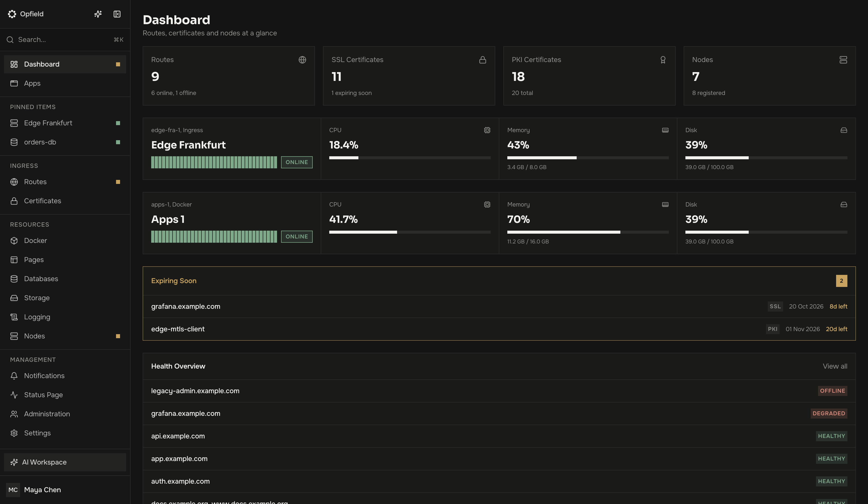Viewport: 868px width, 504px height.
Task: Go to Apps in the sidebar
Action: click(x=65, y=83)
